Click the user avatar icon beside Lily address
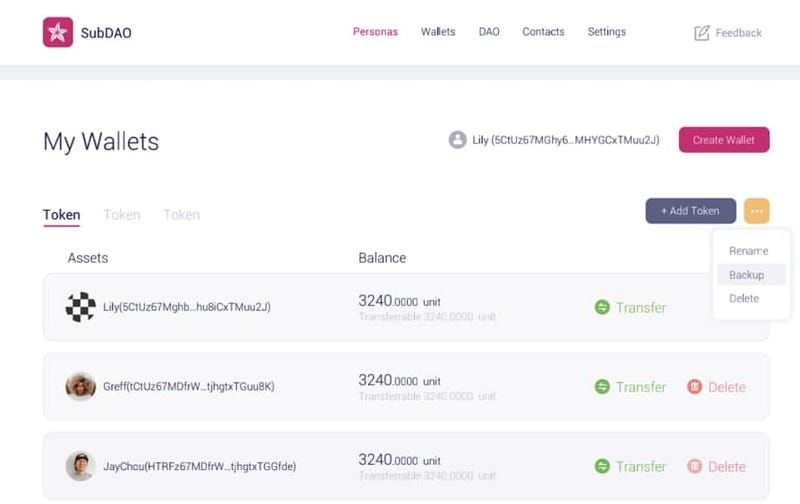Viewport: 800px width, 504px height. point(458,140)
